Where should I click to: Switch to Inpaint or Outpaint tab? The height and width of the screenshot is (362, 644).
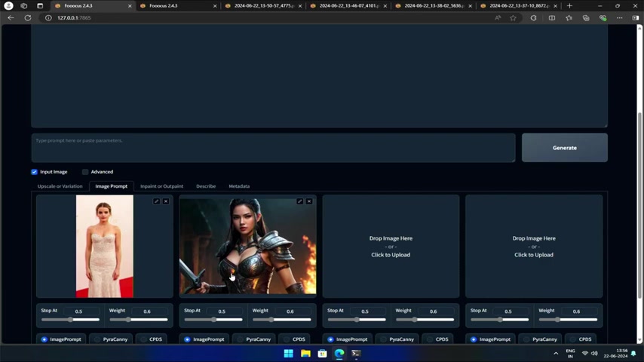click(x=162, y=186)
